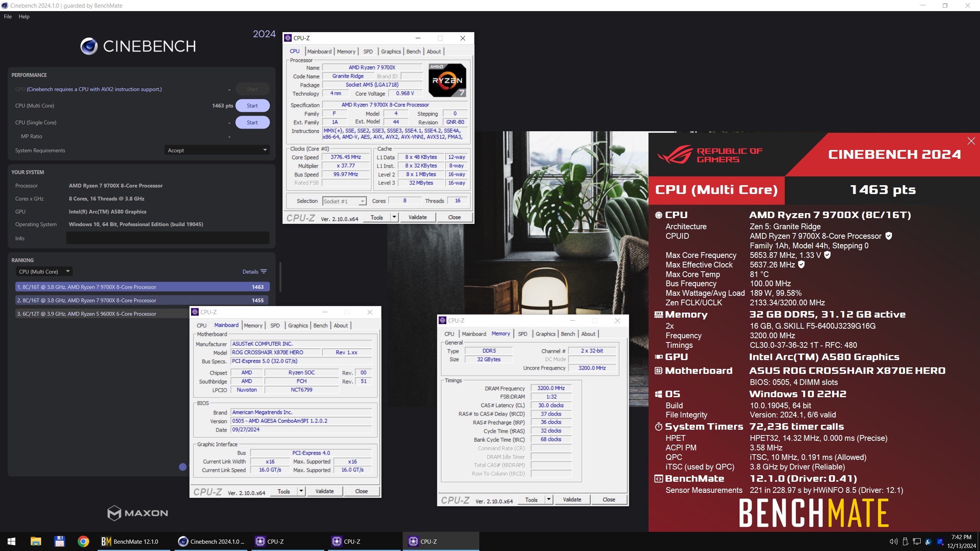The image size is (980, 551).
Task: Click Validate in the top CPU-Z window
Action: pos(417,217)
